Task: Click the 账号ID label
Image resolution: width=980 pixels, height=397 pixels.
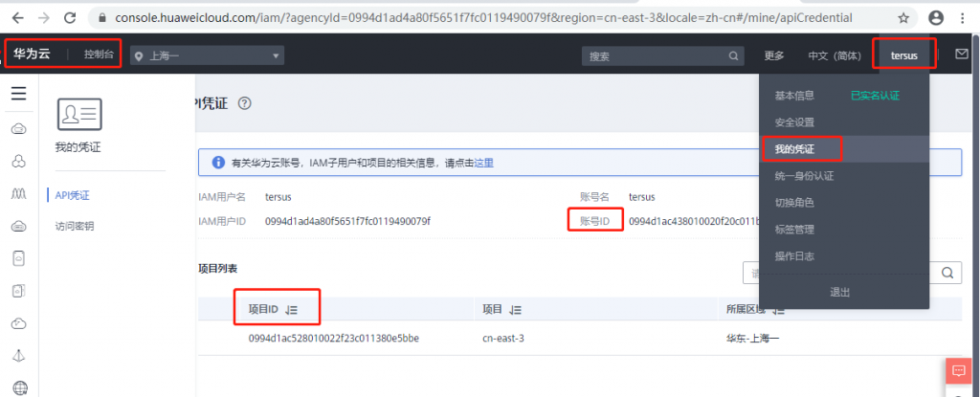Action: tap(594, 221)
